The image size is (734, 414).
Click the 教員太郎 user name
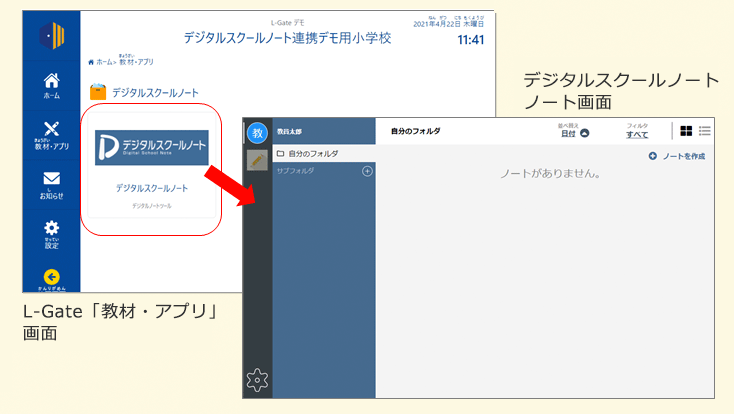click(x=289, y=132)
